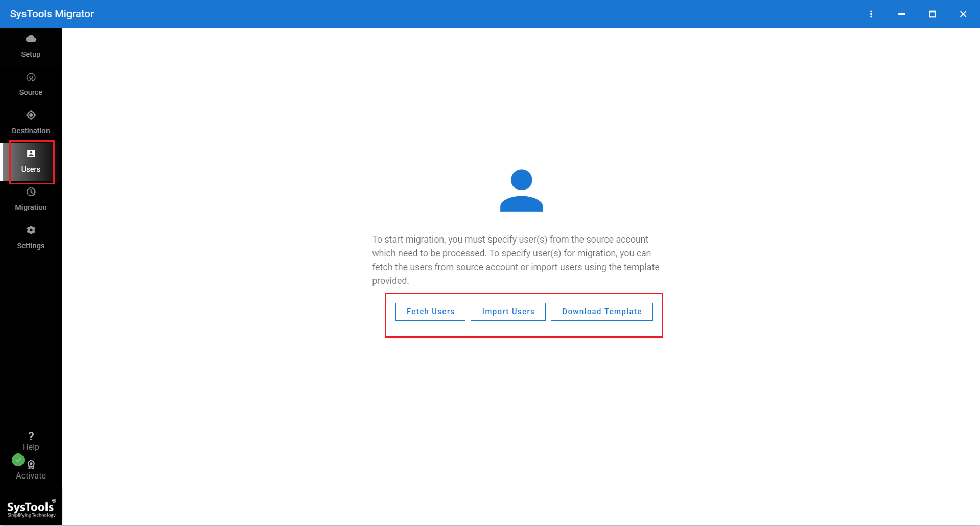The height and width of the screenshot is (526, 980).
Task: Click the Fetch Users button
Action: [x=430, y=312]
